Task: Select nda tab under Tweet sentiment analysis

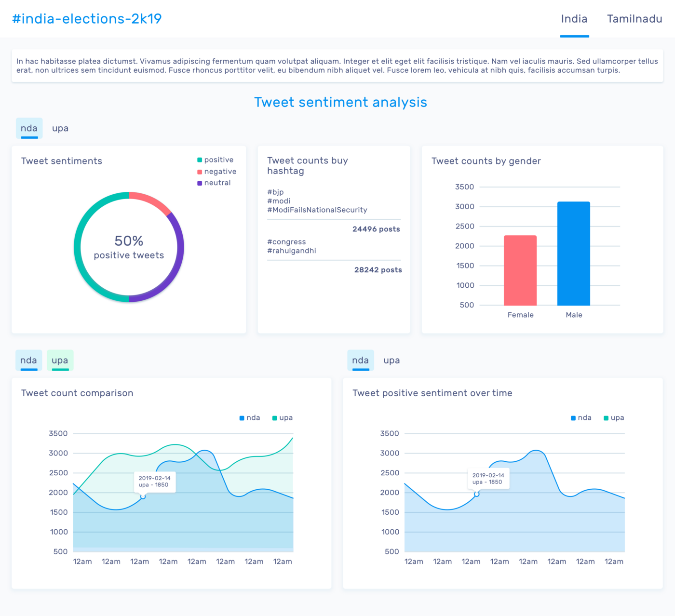Action: pyautogui.click(x=29, y=128)
